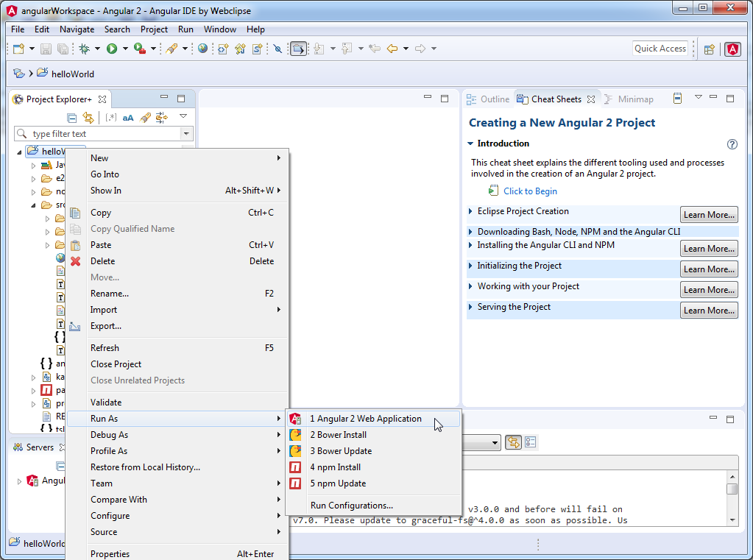Click the console vertical scrollbar thumb
The width and height of the screenshot is (753, 560).
click(x=732, y=489)
